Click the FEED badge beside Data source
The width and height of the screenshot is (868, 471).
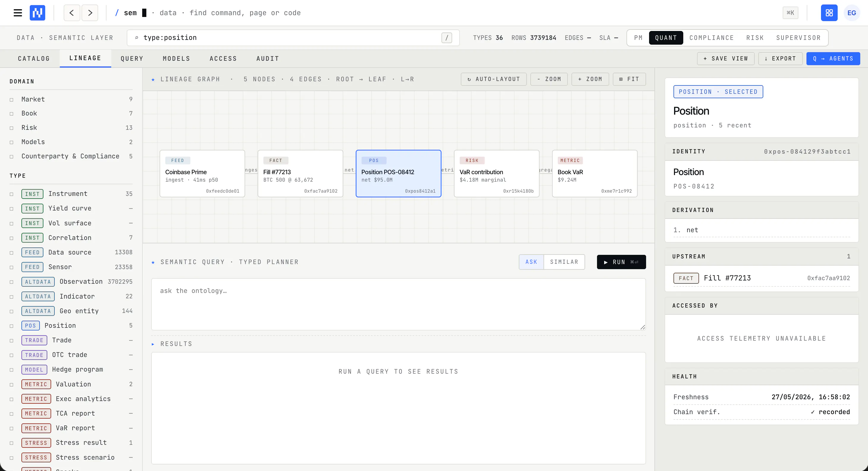coord(32,252)
